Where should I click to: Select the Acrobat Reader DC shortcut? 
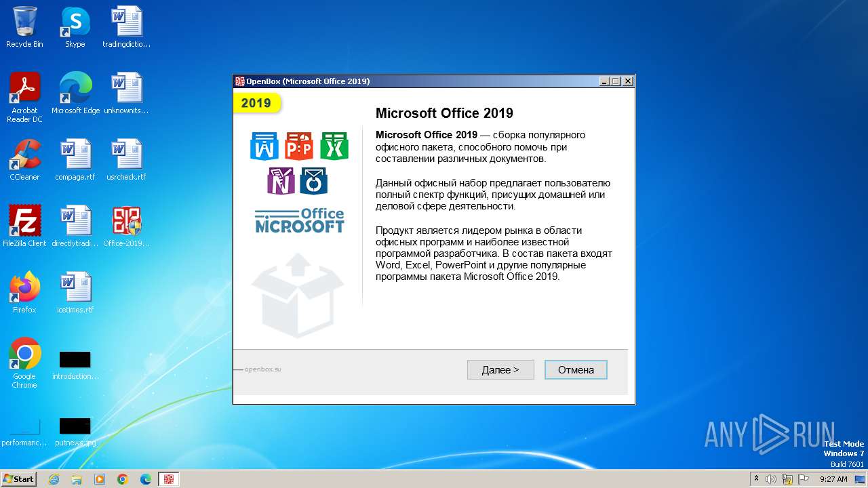coord(24,98)
